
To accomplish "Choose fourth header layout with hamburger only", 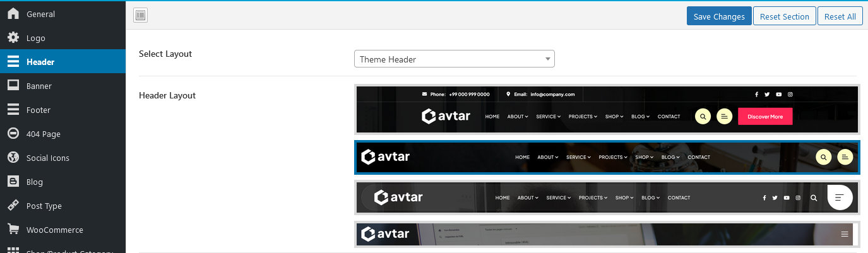I will point(607,234).
